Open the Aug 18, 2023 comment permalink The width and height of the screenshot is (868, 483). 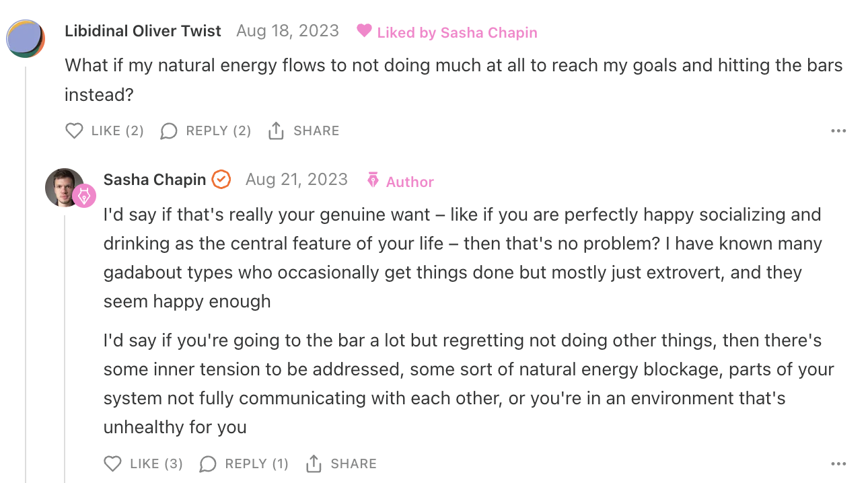pos(287,31)
